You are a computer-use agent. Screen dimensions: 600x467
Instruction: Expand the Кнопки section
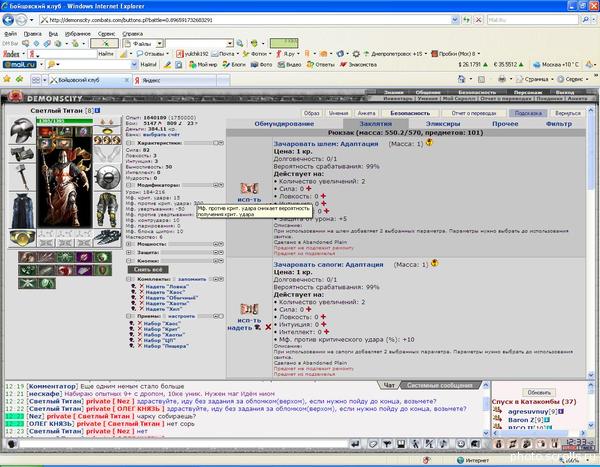coord(129,261)
